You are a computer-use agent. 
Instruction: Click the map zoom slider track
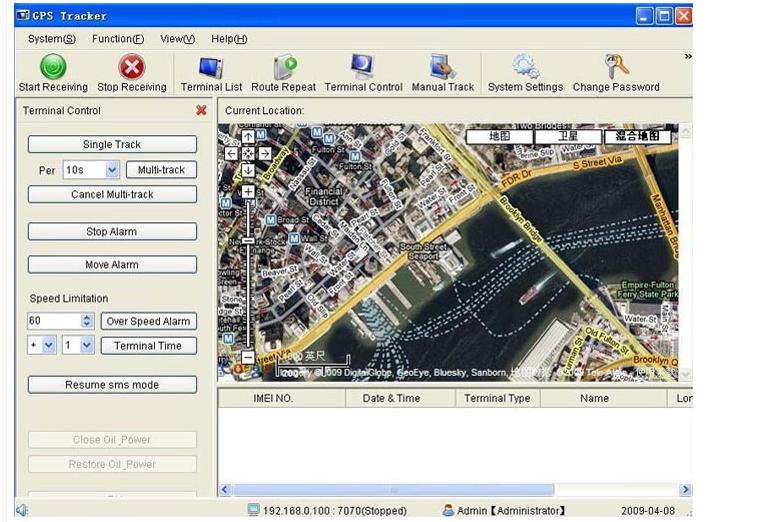click(248, 290)
